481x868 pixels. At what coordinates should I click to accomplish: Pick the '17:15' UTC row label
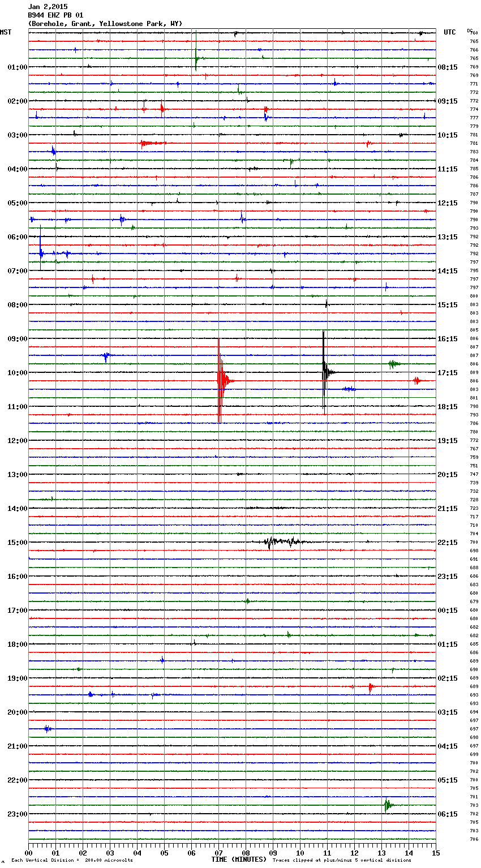point(448,373)
